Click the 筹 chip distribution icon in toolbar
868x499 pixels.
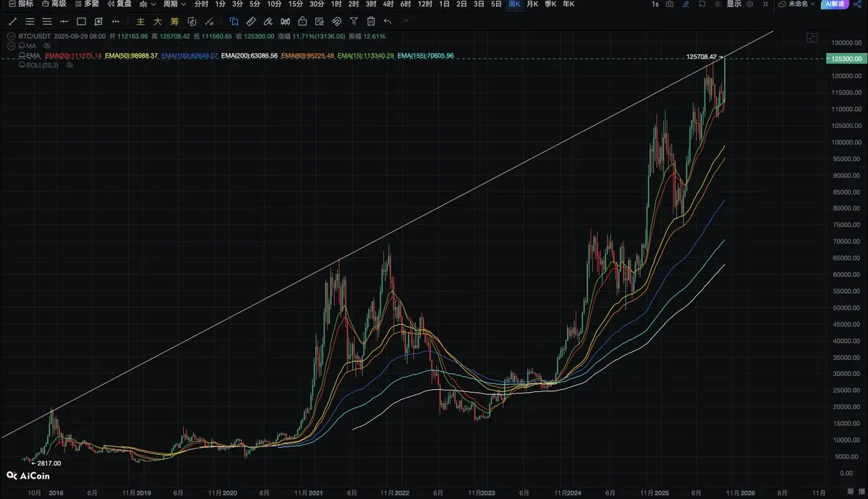175,22
